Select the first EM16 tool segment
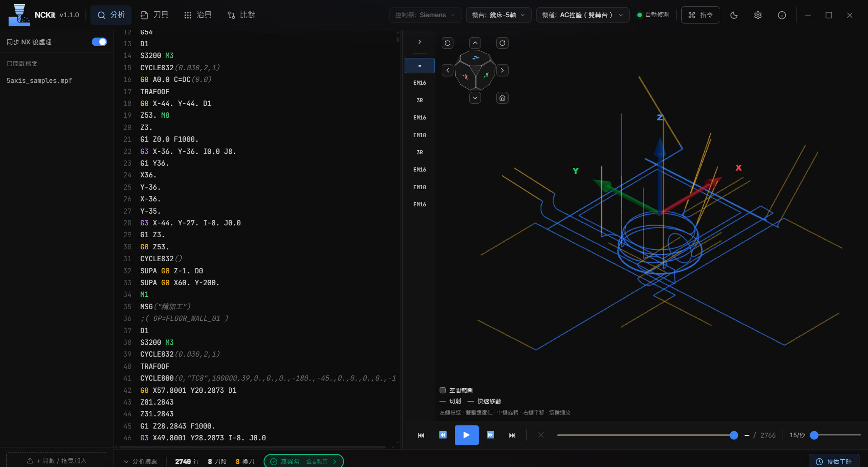The height and width of the screenshot is (467, 868). tap(420, 83)
